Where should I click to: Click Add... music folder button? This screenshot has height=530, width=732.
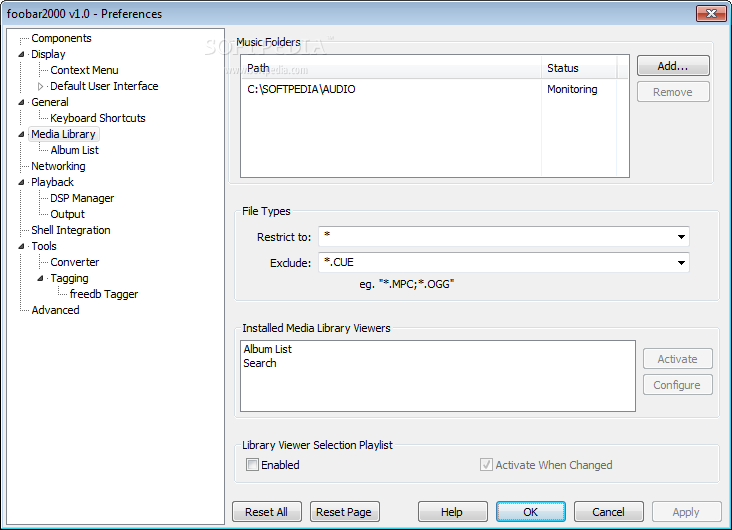(673, 66)
